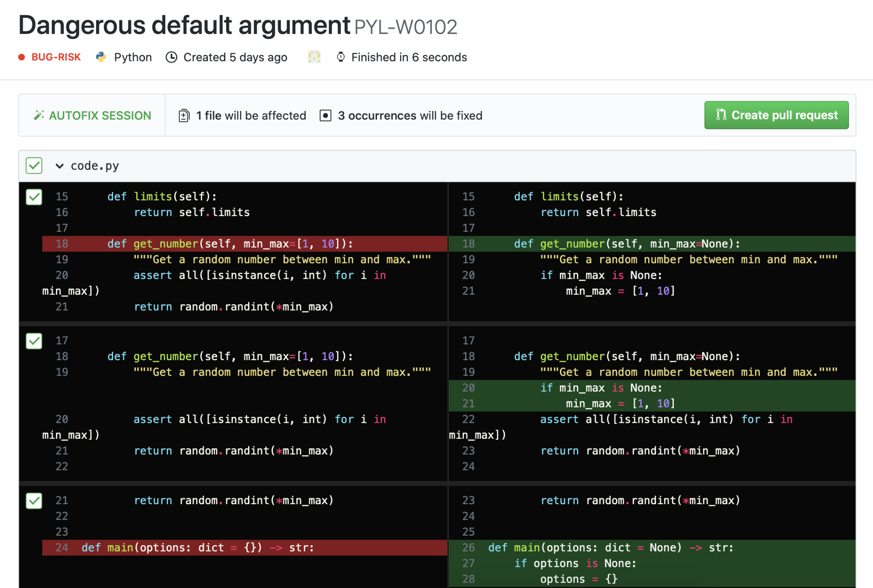
Task: Click the clock icon beside 'Created 5 days ago'
Action: [172, 57]
